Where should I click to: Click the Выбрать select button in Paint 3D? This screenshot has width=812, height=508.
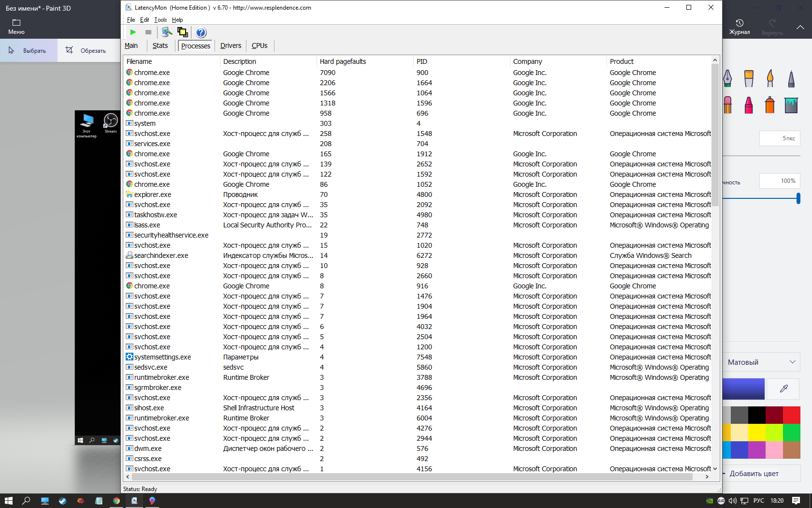(x=29, y=50)
